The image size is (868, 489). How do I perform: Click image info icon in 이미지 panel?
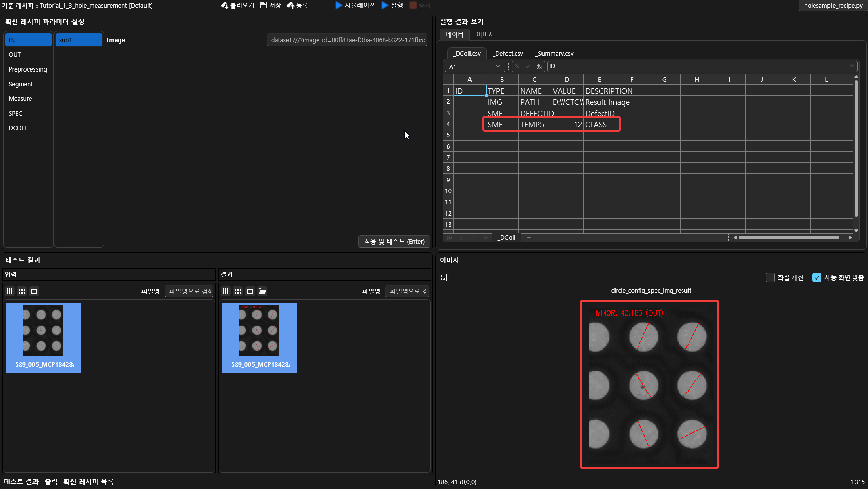pyautogui.click(x=443, y=277)
